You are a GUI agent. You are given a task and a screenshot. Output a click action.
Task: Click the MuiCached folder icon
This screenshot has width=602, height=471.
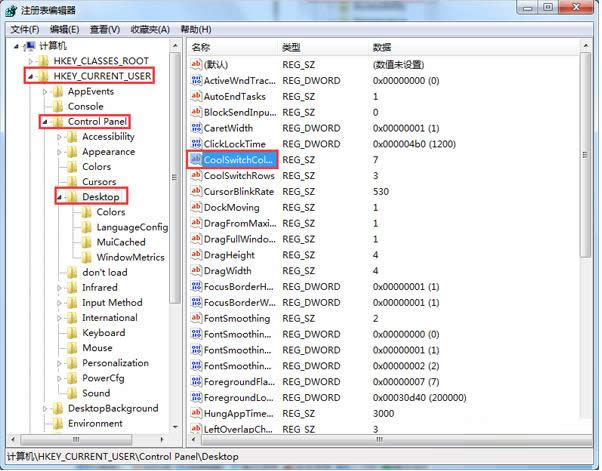[x=86, y=242]
